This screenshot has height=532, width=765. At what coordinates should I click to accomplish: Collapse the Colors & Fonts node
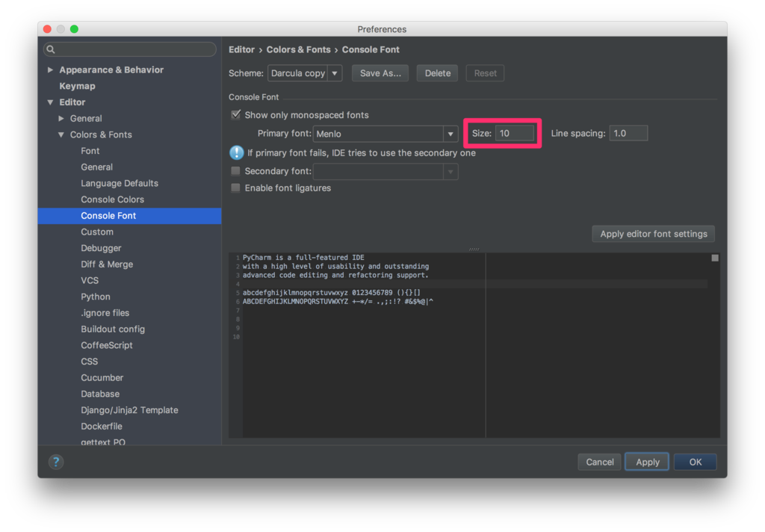(x=61, y=134)
